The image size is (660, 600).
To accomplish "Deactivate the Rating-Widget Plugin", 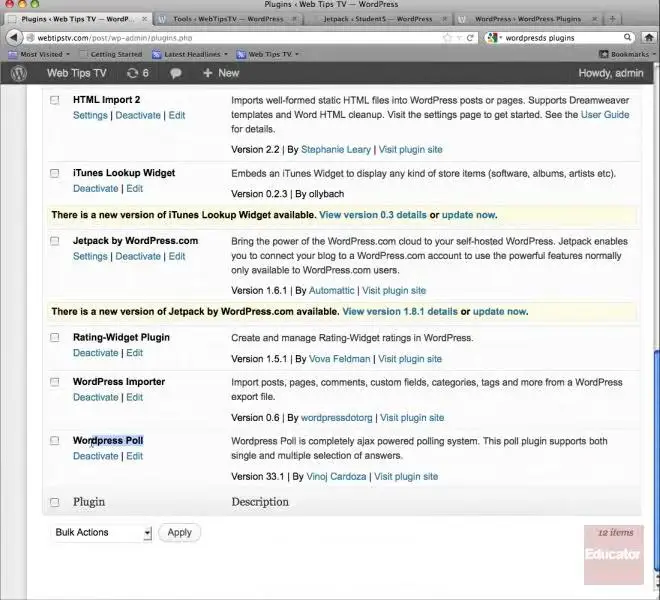I will point(96,353).
